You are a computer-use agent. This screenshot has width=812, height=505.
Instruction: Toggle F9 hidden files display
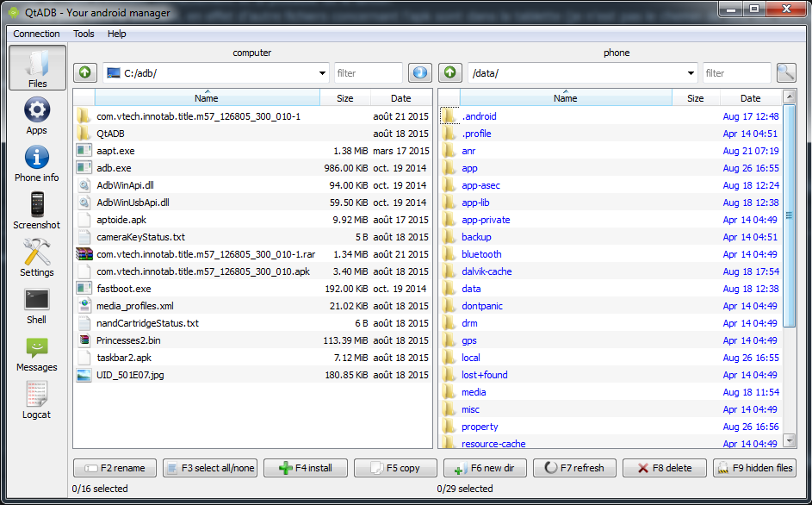[754, 468]
